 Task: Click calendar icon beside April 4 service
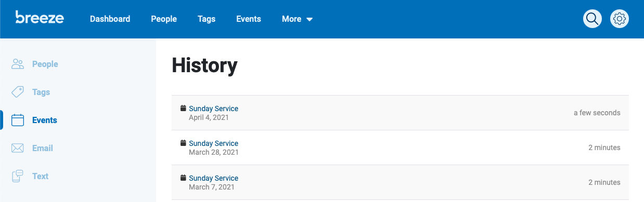click(x=183, y=109)
